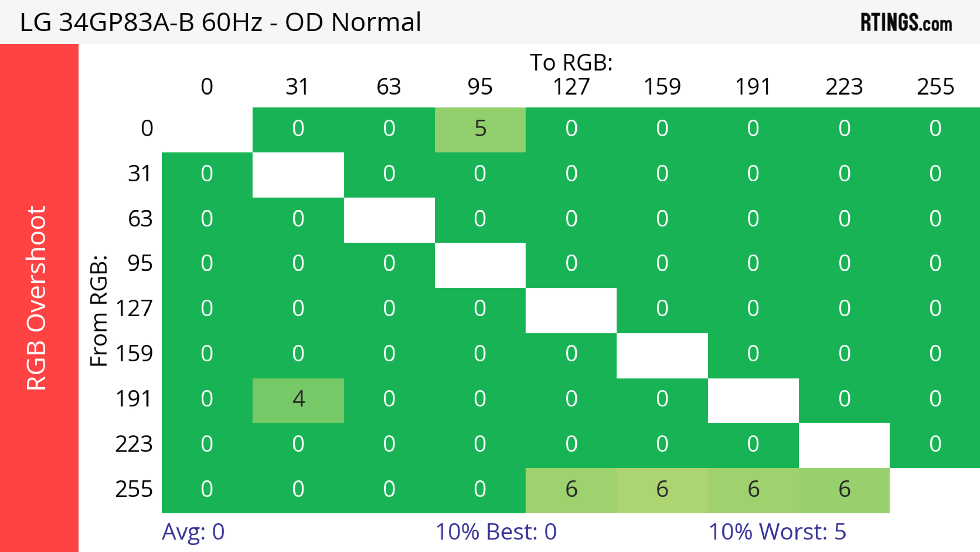Click the 6 cell under column 127
980x552 pixels.
[571, 490]
